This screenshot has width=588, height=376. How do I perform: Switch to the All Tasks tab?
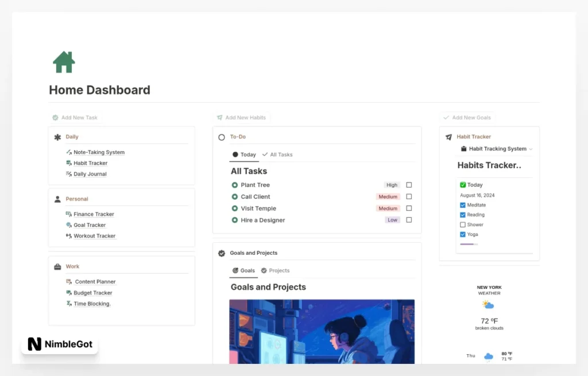tap(277, 154)
